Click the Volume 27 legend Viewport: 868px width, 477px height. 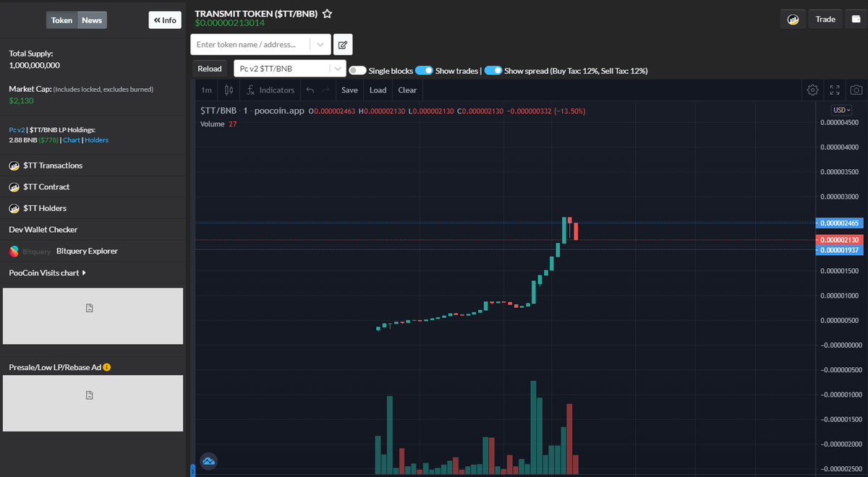point(218,124)
